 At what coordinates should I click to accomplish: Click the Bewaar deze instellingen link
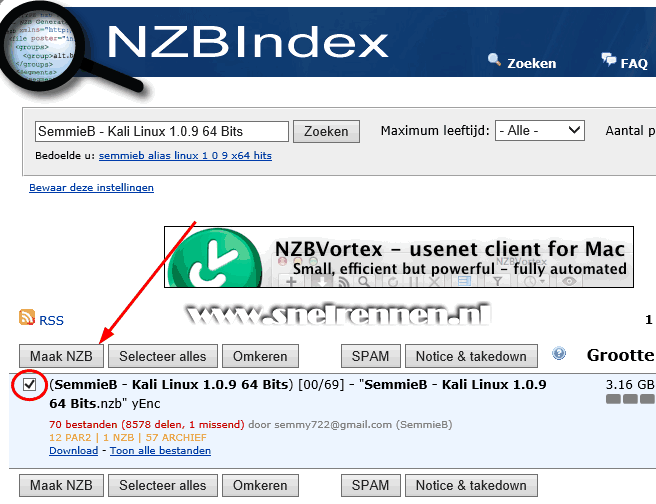pyautogui.click(x=91, y=187)
